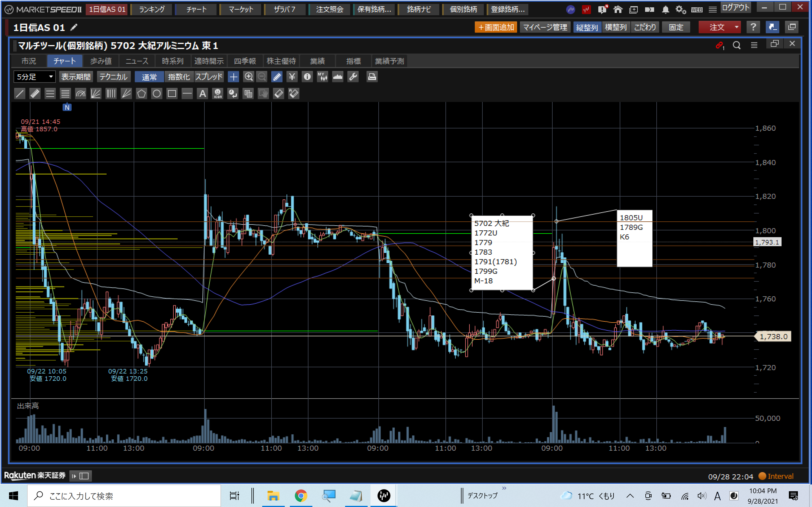The width and height of the screenshot is (812, 507).
Task: Select the ellipse drawing tool
Action: tap(157, 94)
